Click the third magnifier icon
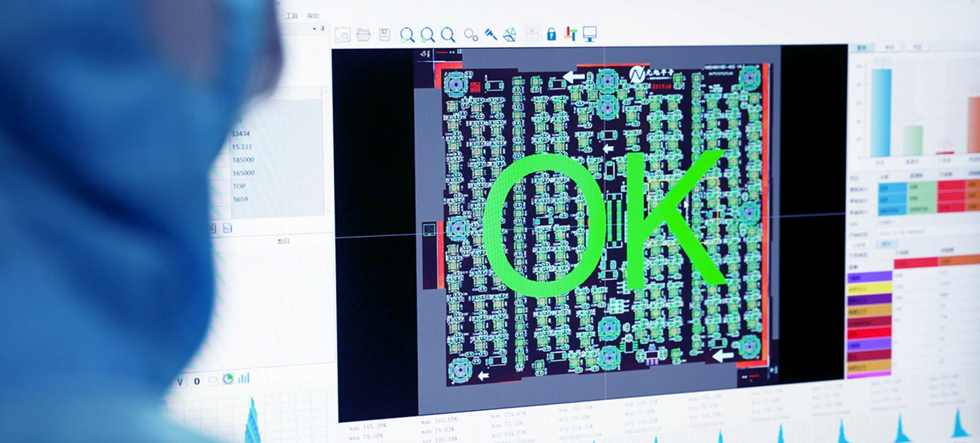Viewport: 980px width, 443px height. pos(448,34)
